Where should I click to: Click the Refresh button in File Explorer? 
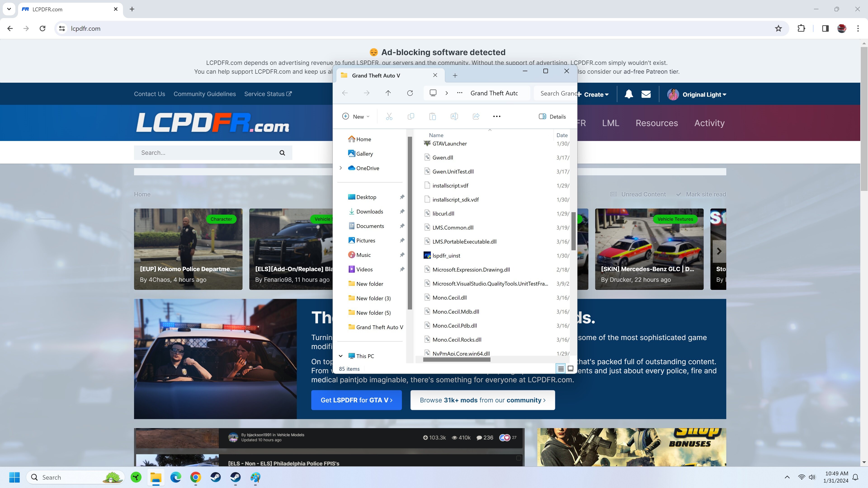pyautogui.click(x=410, y=93)
